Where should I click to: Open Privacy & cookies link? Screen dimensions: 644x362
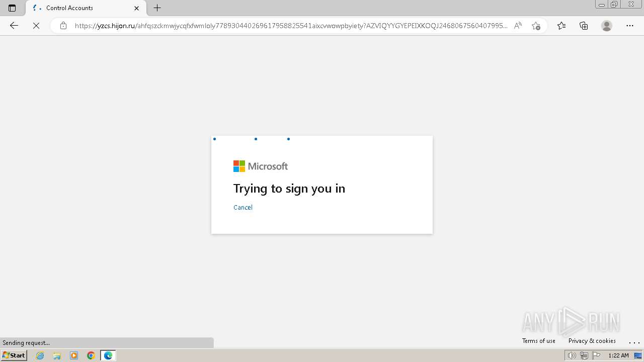pos(592,341)
